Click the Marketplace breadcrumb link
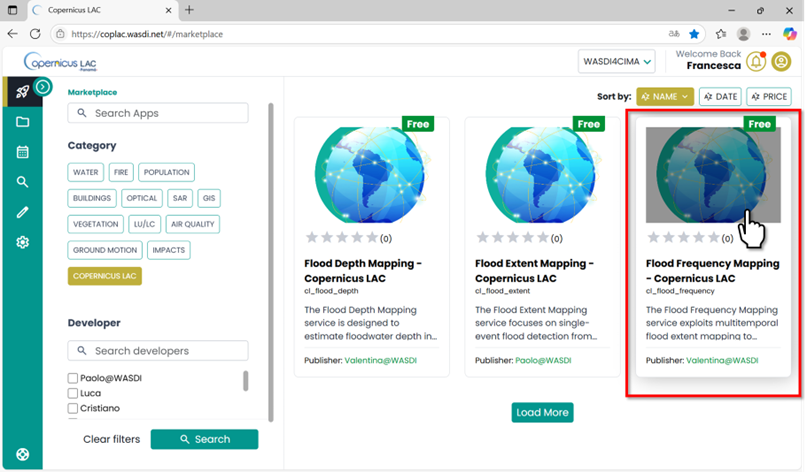 pyautogui.click(x=93, y=92)
